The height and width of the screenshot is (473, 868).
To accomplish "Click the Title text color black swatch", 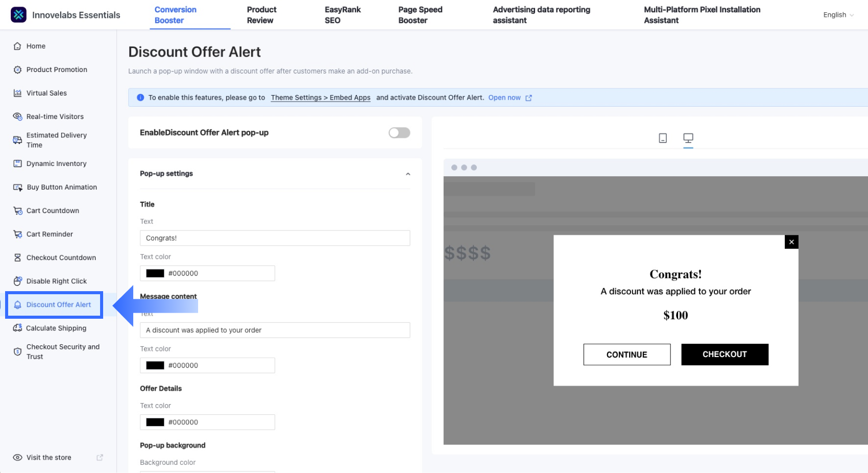I will pyautogui.click(x=155, y=273).
